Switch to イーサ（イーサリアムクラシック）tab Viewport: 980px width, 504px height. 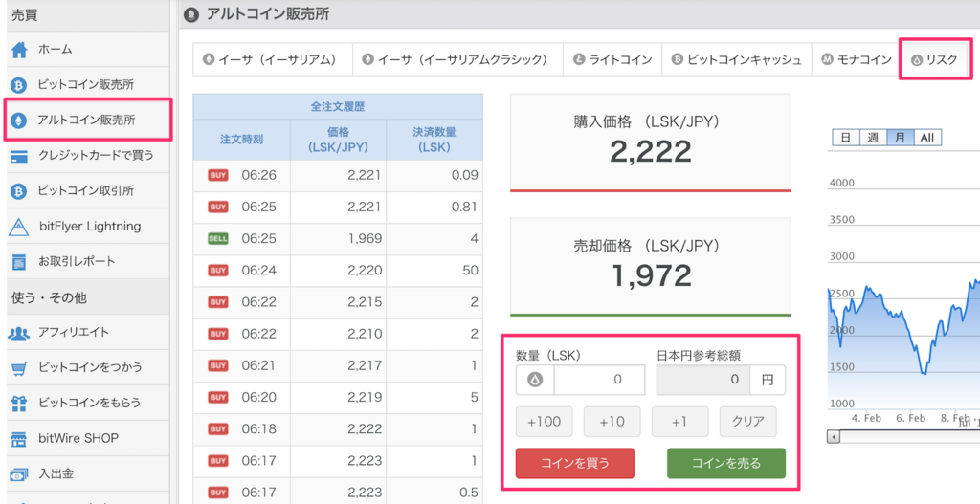tap(458, 60)
